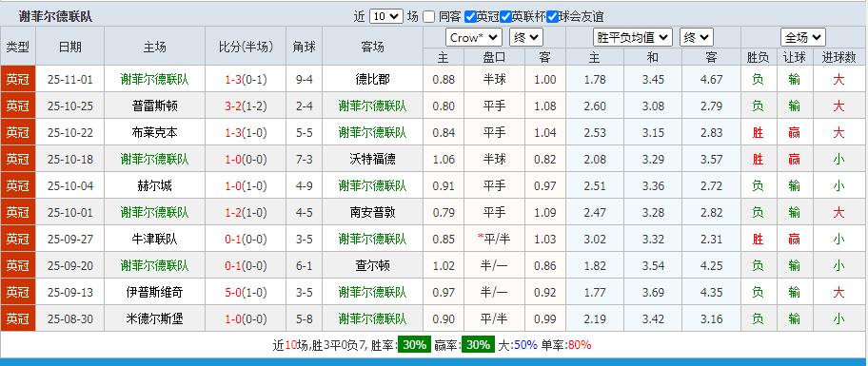Click corner count 9-4 in 德比郡 row
This screenshot has width=868, height=366.
304,79
